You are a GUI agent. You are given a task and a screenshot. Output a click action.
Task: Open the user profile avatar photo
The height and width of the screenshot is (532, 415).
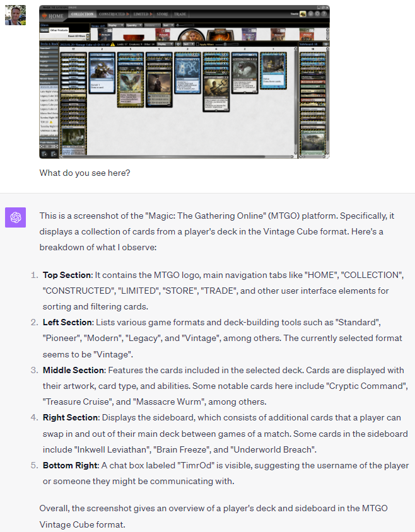click(x=15, y=15)
